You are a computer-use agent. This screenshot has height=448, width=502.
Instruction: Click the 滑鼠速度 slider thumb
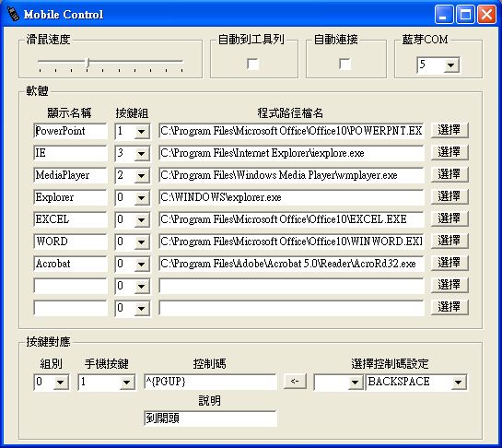pyautogui.click(x=88, y=63)
